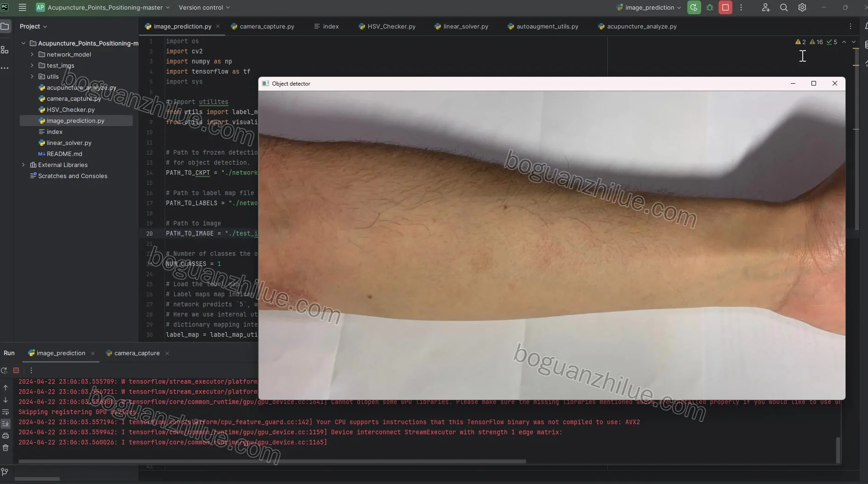Open the More Actions toolbar menu
The image size is (868, 484).
741,7
